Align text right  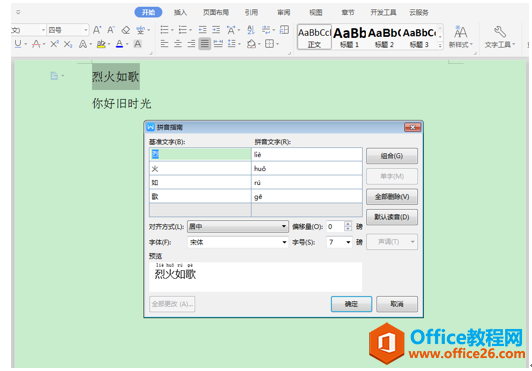[191, 44]
